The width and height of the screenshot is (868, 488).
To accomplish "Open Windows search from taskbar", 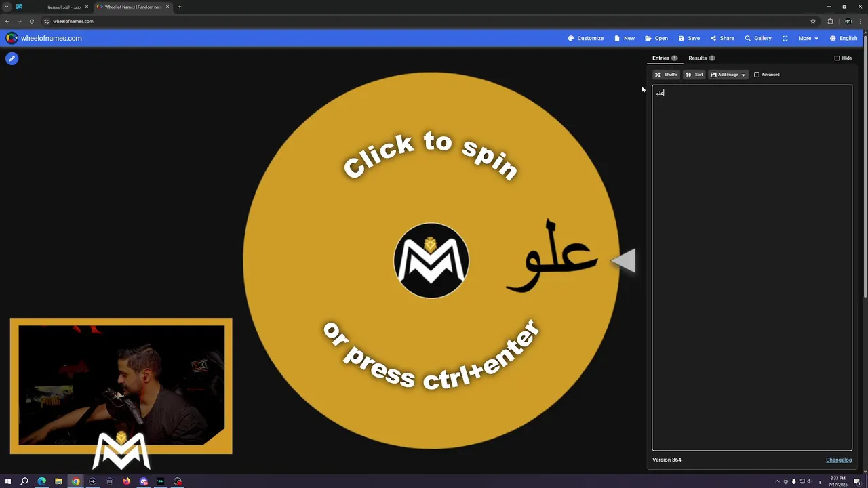I will click(24, 481).
